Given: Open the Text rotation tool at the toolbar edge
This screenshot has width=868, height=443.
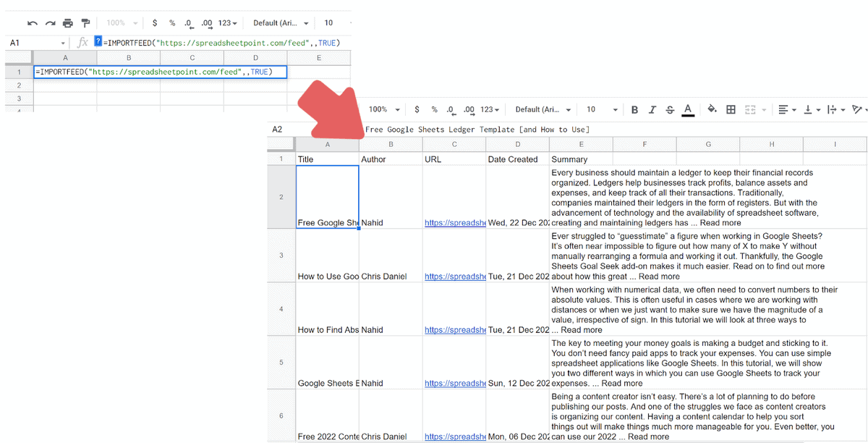Looking at the screenshot, I should click(859, 109).
